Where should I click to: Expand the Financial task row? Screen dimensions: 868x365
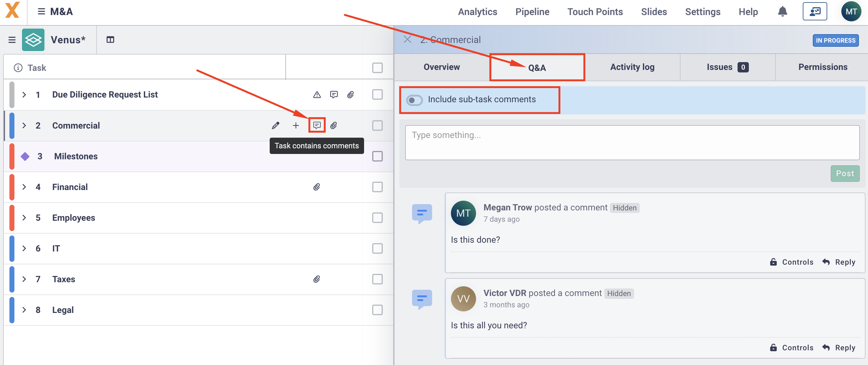point(24,187)
